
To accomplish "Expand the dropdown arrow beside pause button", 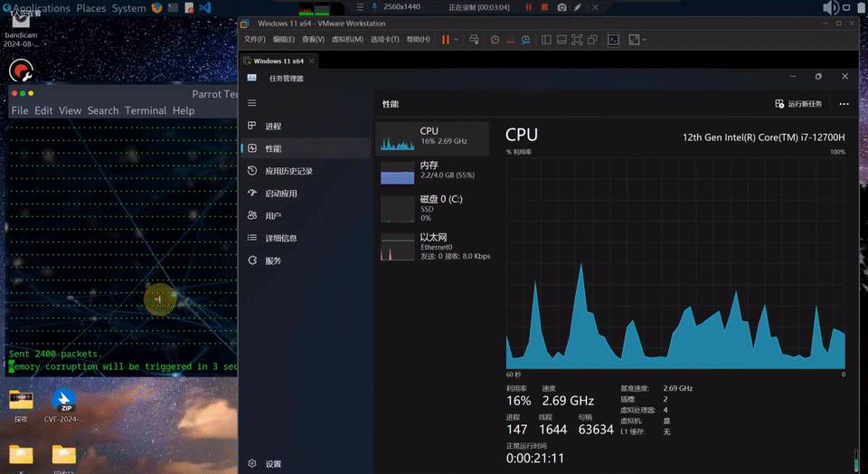I will tap(456, 40).
